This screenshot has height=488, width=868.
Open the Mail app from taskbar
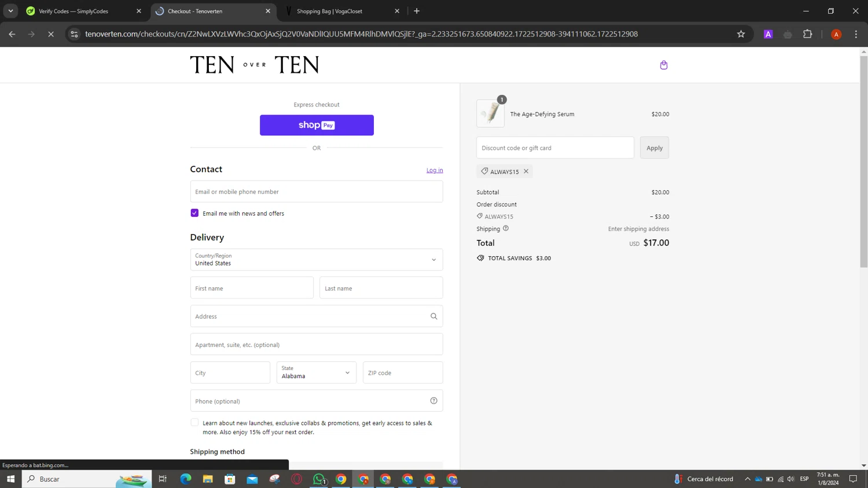point(252,479)
